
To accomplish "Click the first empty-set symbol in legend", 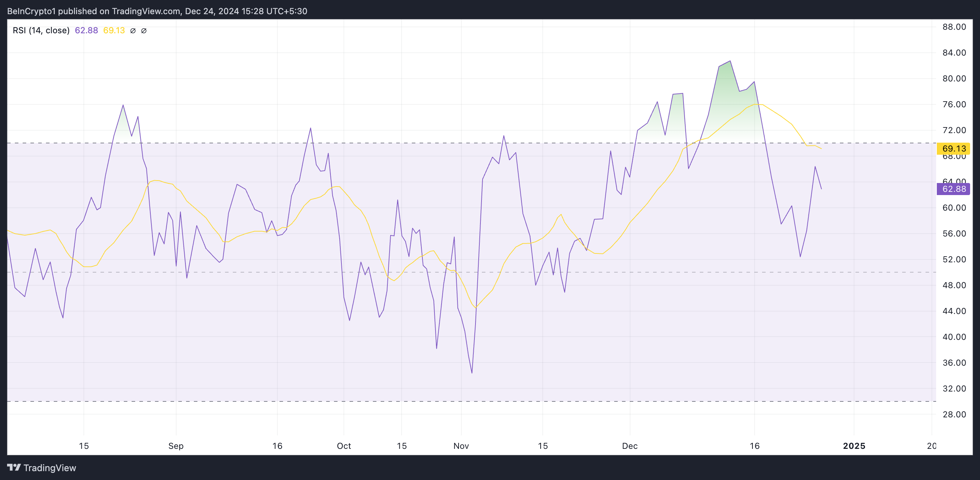I will pyautogui.click(x=133, y=31).
